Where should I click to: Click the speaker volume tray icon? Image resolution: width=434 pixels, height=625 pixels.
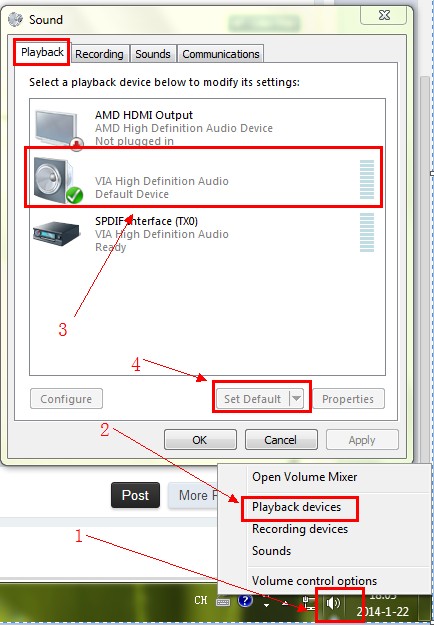click(333, 603)
